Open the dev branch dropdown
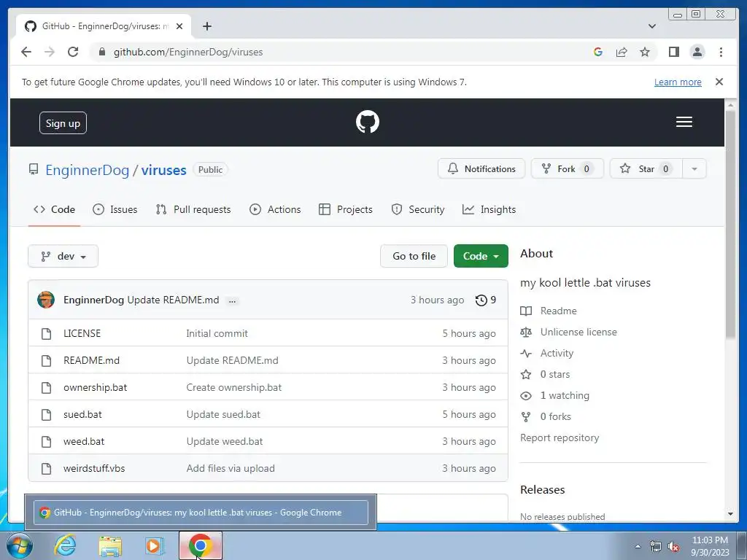The width and height of the screenshot is (747, 560). click(x=63, y=256)
